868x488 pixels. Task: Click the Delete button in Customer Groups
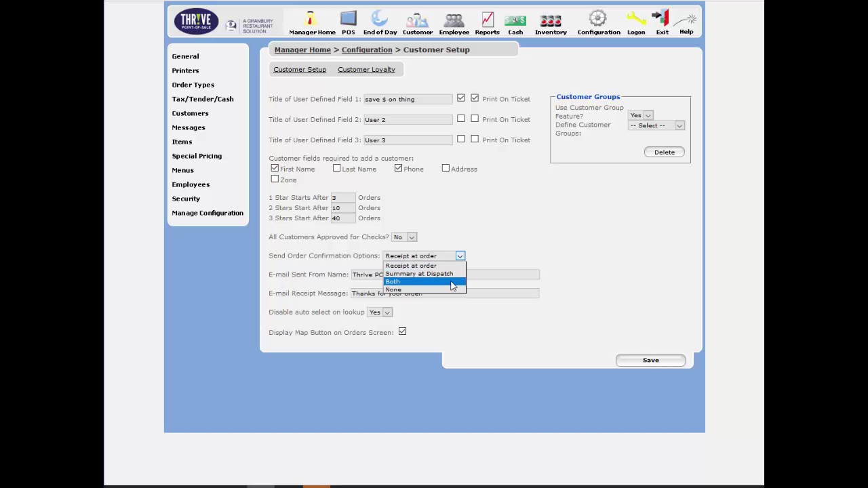[665, 152]
